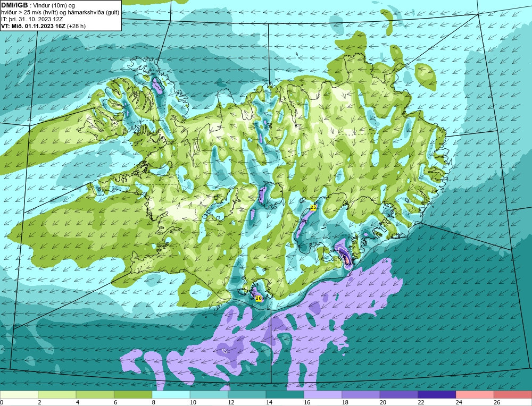
Task: Click the '14' label on the color scale
Action: (269, 402)
